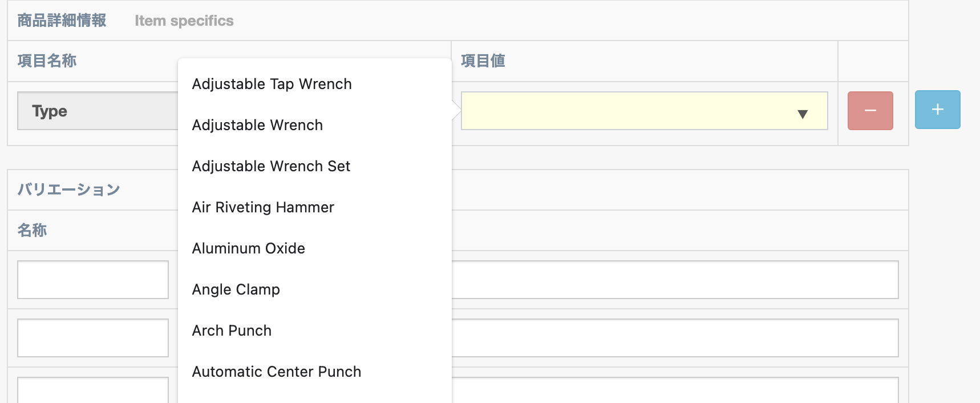
Task: Choose 'Aluminum Oxide' from suggestions
Action: [x=248, y=248]
